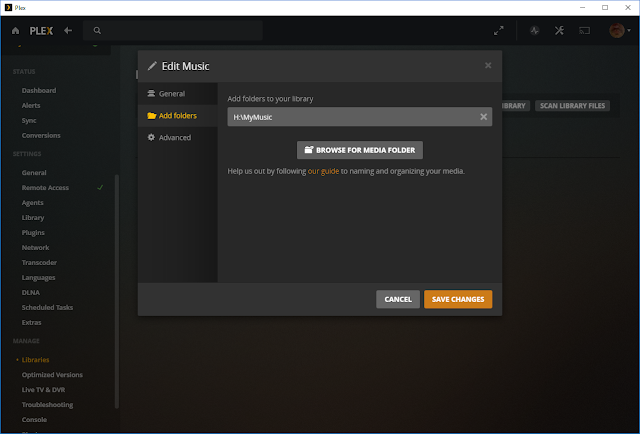Viewport: 640px width, 434px height.
Task: Open General settings in the sidebar
Action: (x=34, y=173)
